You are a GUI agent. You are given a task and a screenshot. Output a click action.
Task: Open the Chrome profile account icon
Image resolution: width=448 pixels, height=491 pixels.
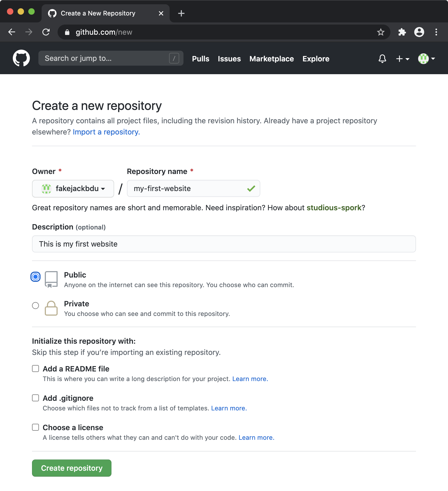pyautogui.click(x=419, y=32)
